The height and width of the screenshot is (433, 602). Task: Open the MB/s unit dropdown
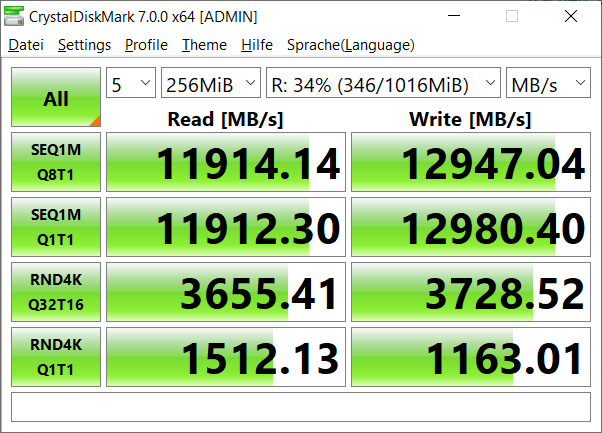click(548, 83)
